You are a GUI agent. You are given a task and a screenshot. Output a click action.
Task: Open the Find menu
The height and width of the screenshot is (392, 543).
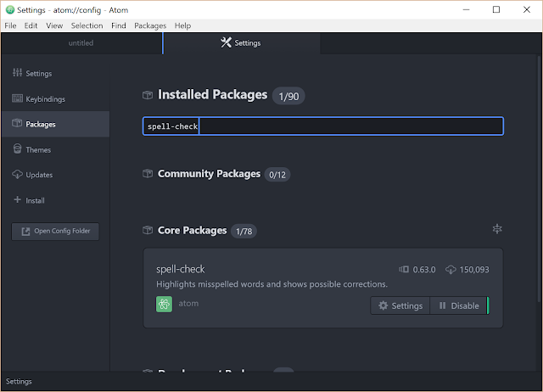pyautogui.click(x=119, y=25)
